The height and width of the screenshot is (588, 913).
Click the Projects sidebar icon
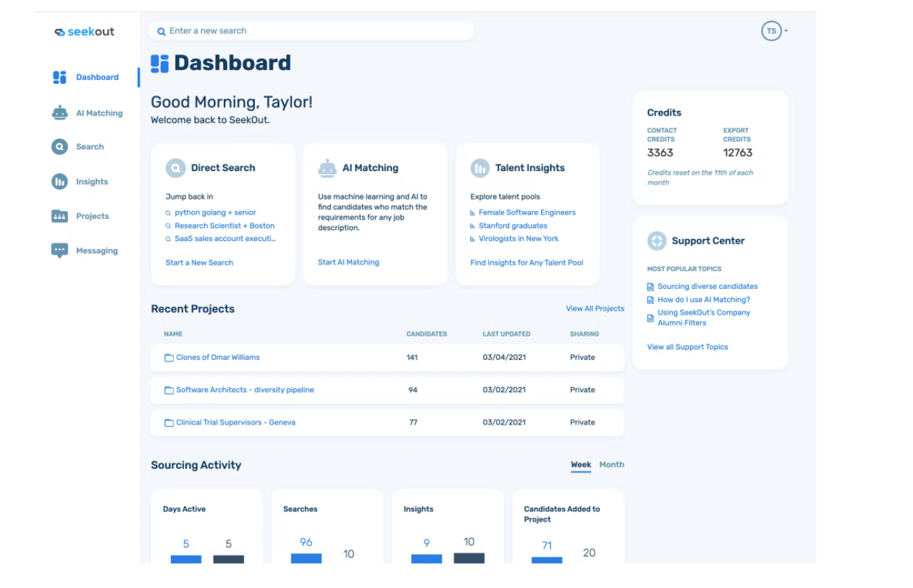coord(59,216)
